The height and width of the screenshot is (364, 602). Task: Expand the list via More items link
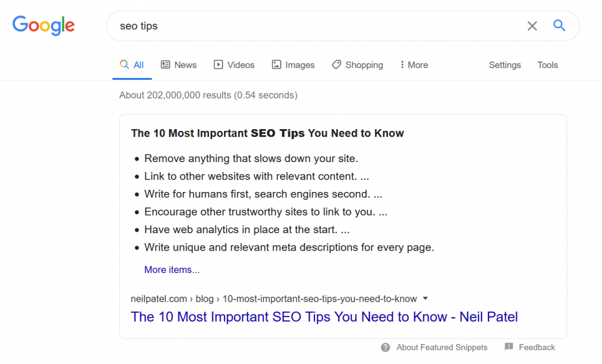pos(172,270)
